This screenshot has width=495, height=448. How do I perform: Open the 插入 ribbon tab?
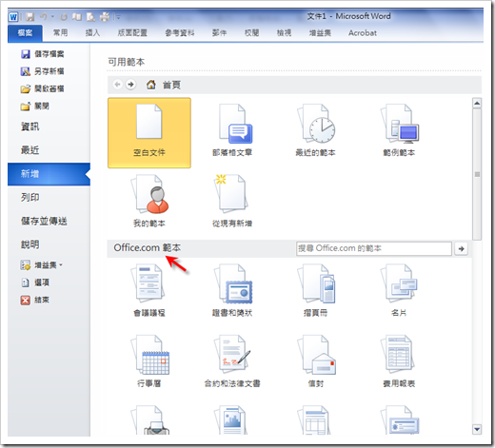click(92, 33)
